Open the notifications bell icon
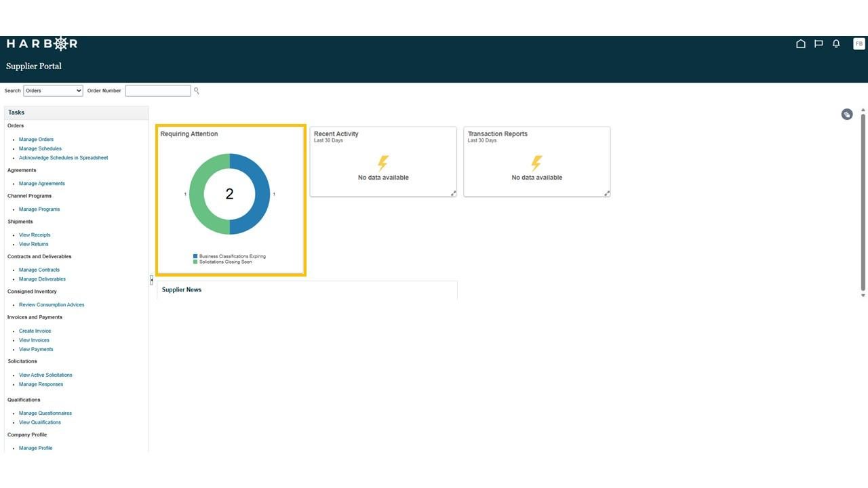 836,44
